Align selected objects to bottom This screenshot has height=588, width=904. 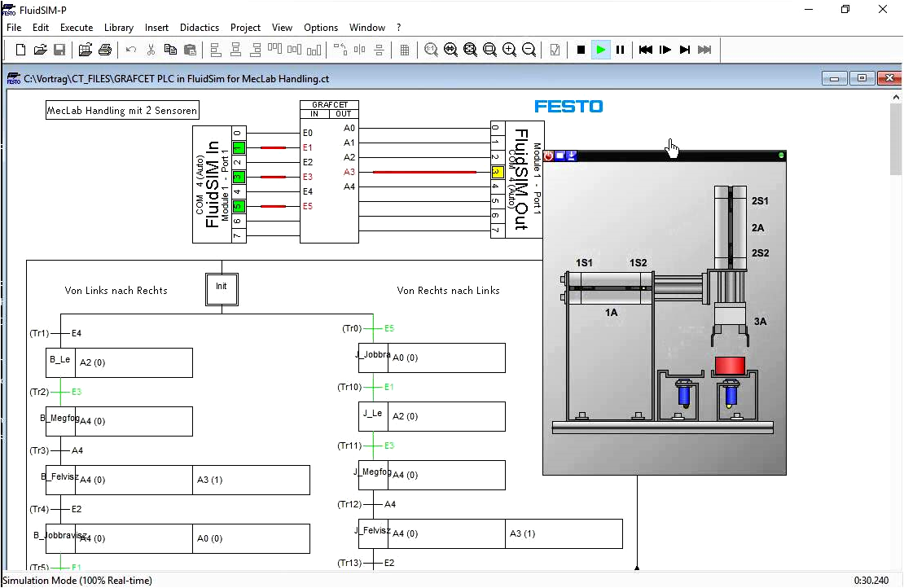point(314,50)
